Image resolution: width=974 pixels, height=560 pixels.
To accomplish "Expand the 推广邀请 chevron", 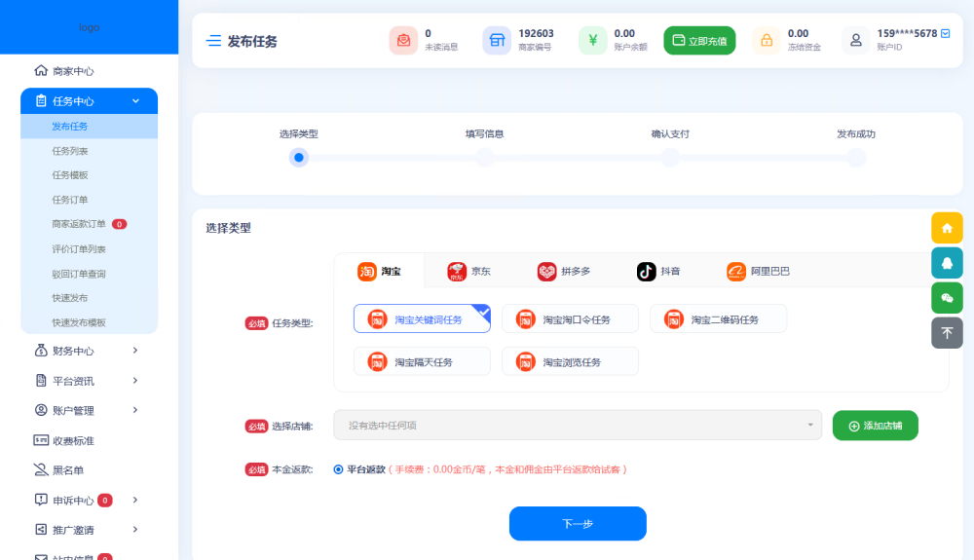I will tap(135, 529).
